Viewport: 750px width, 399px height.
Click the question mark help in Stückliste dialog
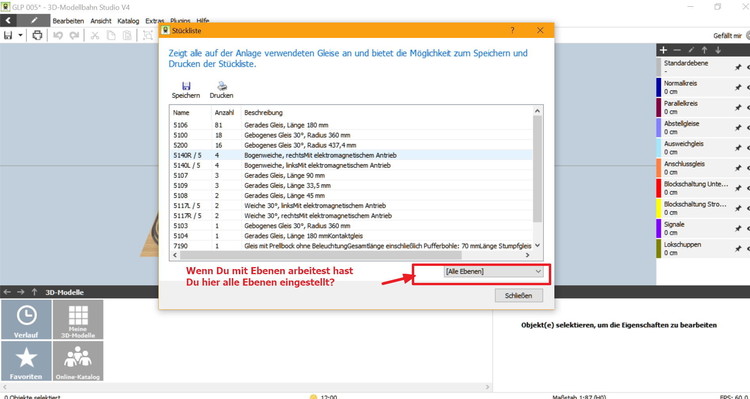[512, 30]
